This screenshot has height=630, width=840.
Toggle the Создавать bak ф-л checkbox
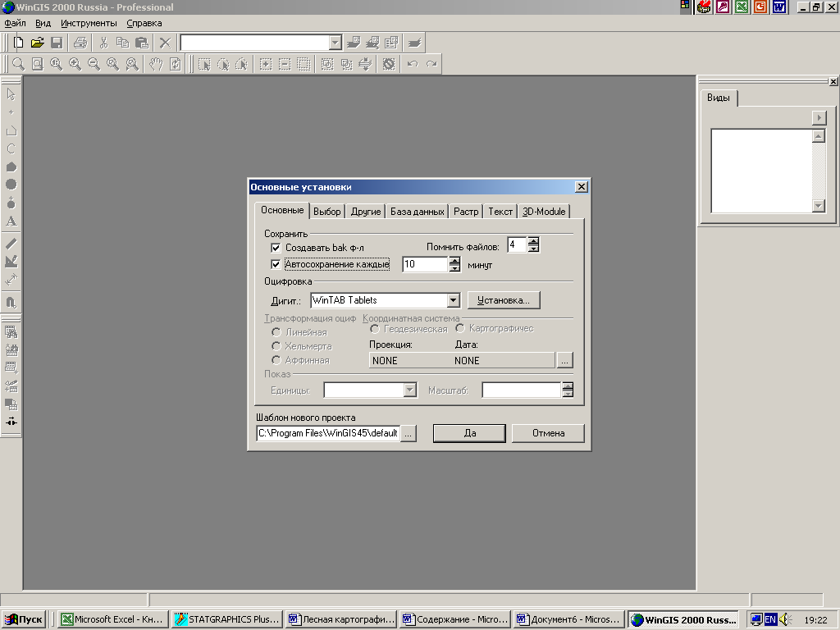pyautogui.click(x=276, y=248)
